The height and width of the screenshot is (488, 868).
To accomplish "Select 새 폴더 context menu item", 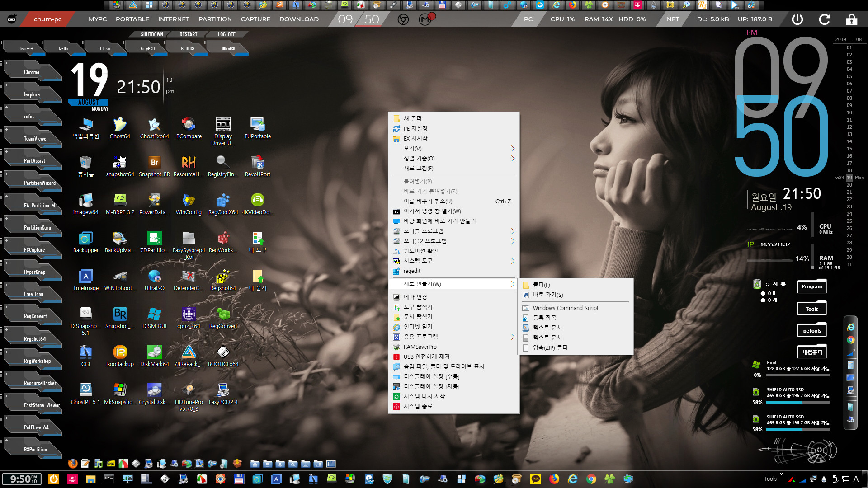I will point(454,118).
